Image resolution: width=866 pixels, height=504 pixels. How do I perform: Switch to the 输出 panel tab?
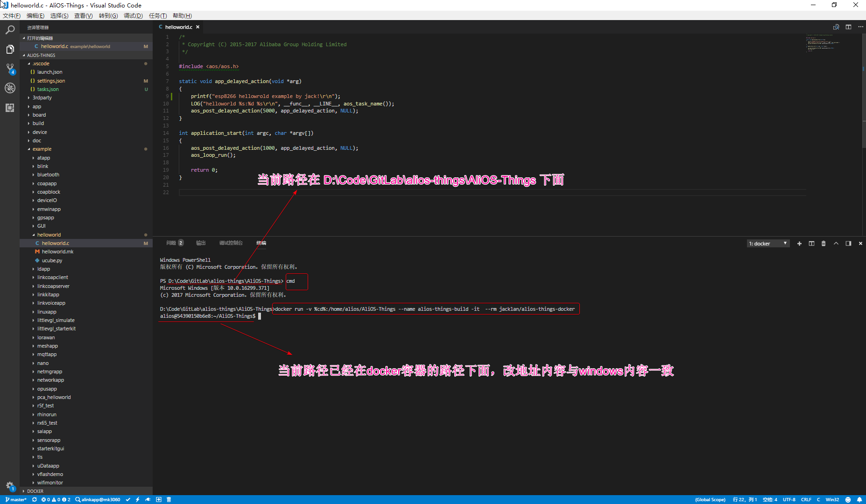point(201,243)
